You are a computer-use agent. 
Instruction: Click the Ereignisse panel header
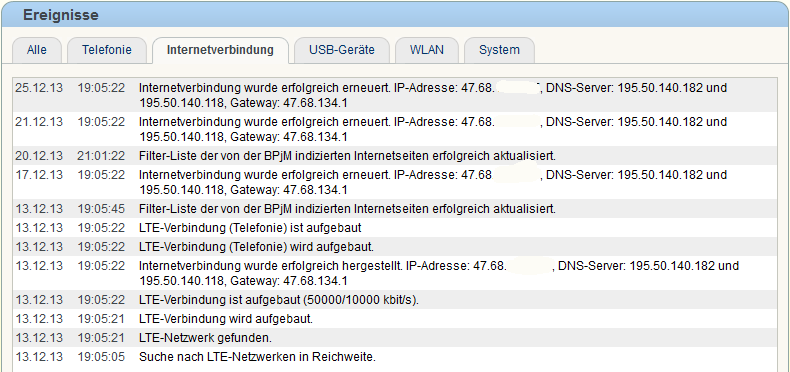coord(395,15)
